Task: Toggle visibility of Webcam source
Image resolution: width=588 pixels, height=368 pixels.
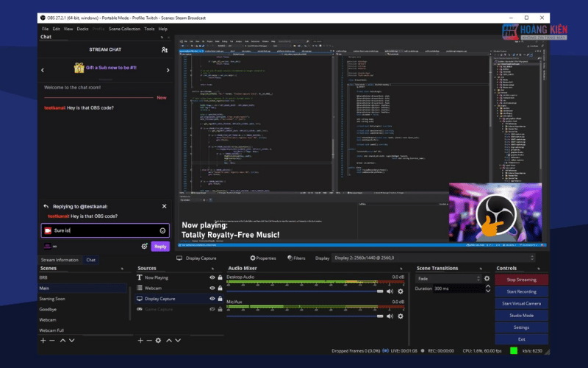Action: [212, 288]
